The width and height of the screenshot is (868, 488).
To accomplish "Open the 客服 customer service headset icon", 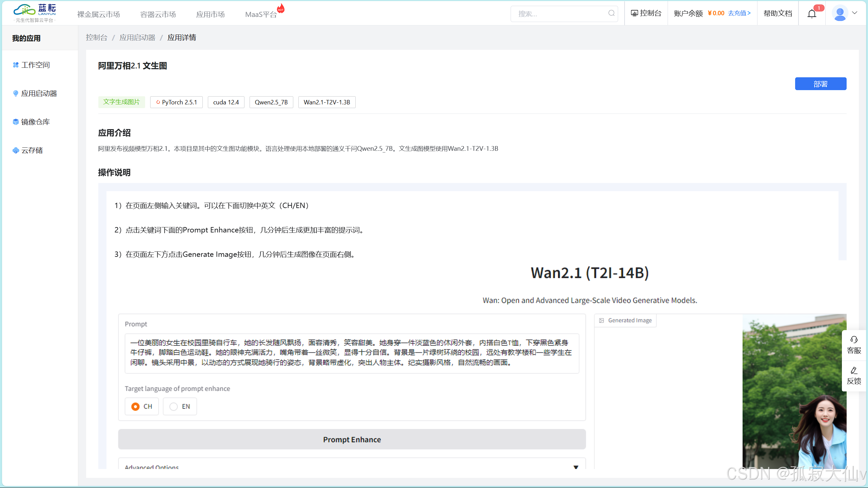I will pos(854,340).
